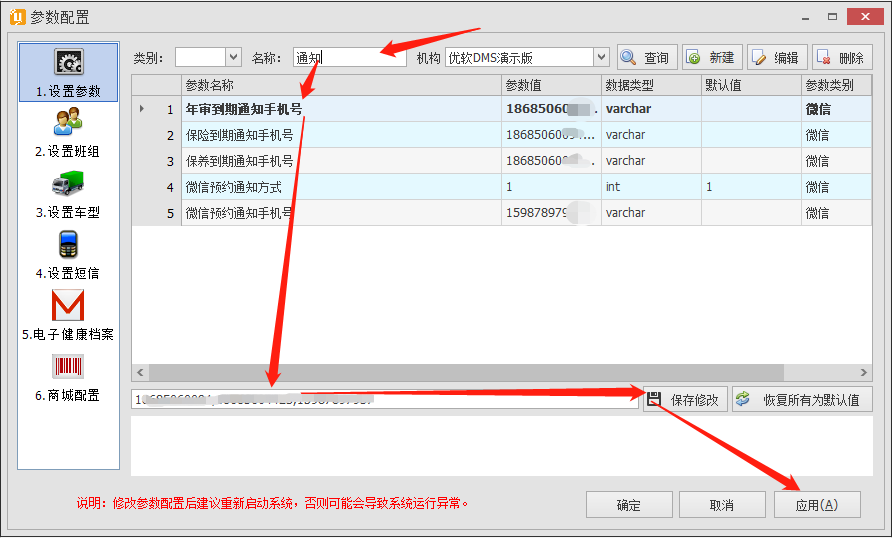Open the 设置短信 phone icon
The image size is (892, 538).
tap(68, 244)
